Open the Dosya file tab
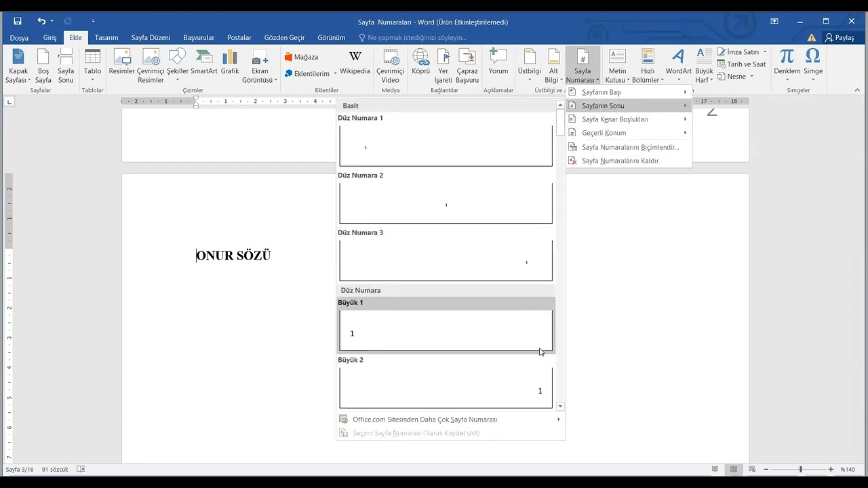 coord(19,38)
